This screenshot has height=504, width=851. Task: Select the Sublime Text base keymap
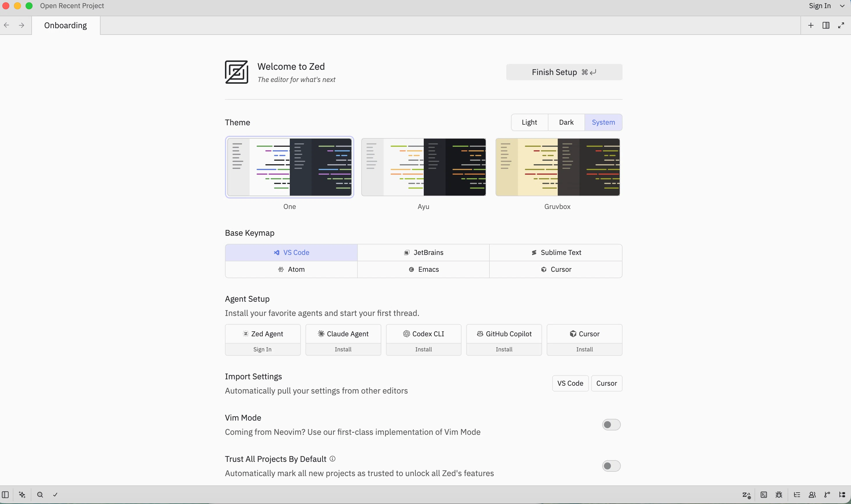coord(556,252)
